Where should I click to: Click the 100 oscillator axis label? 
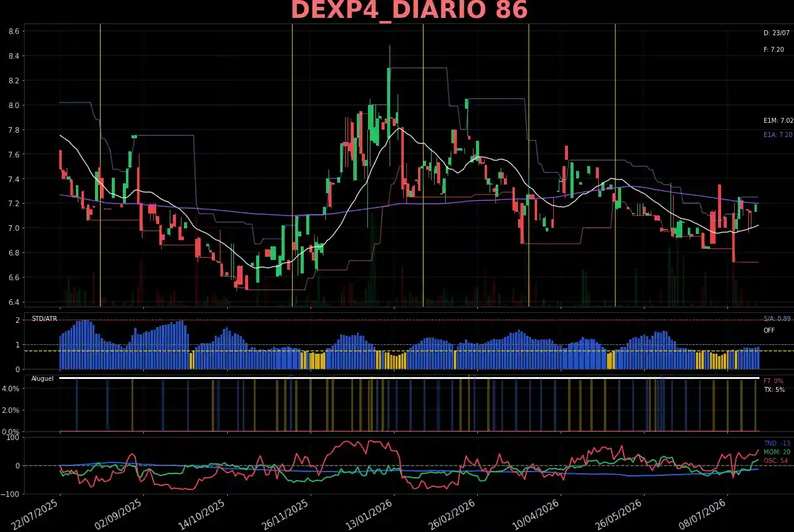pos(13,438)
